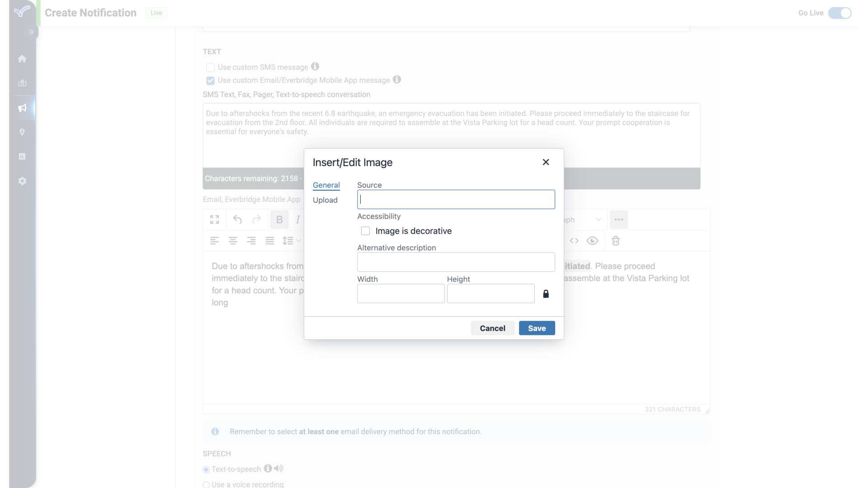Image resolution: width=868 pixels, height=488 pixels.
Task: Click the HTML source code icon
Action: point(574,240)
